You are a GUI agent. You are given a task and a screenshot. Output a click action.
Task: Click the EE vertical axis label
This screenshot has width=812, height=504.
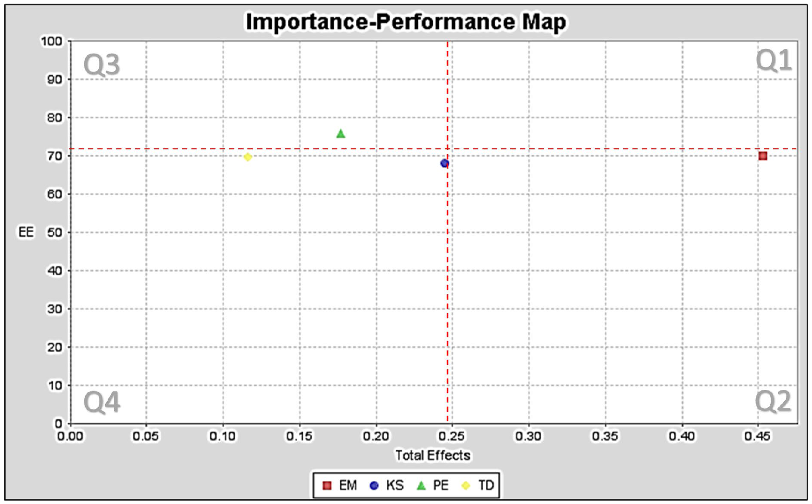(x=26, y=232)
